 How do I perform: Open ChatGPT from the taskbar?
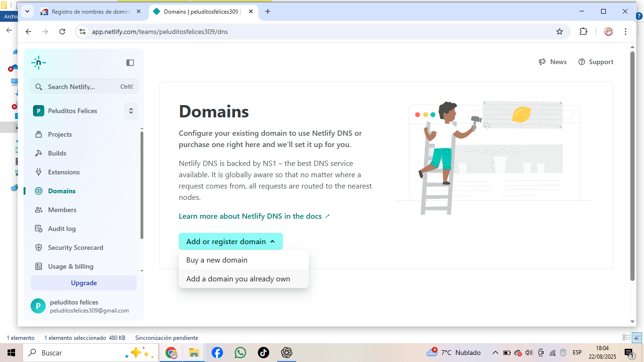pyautogui.click(x=287, y=353)
